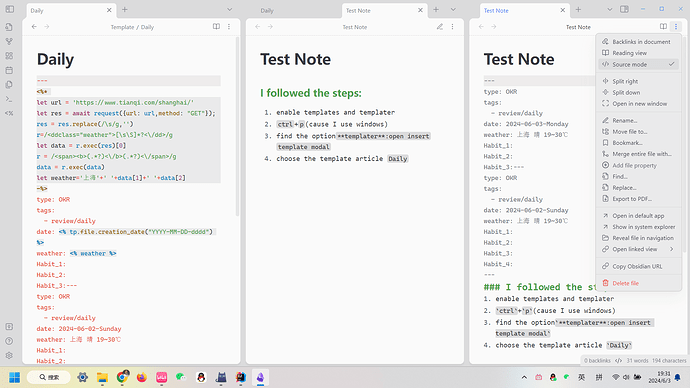690x388 pixels.
Task: Open Obsidian settings gear in ribbon
Action: pos(9,355)
